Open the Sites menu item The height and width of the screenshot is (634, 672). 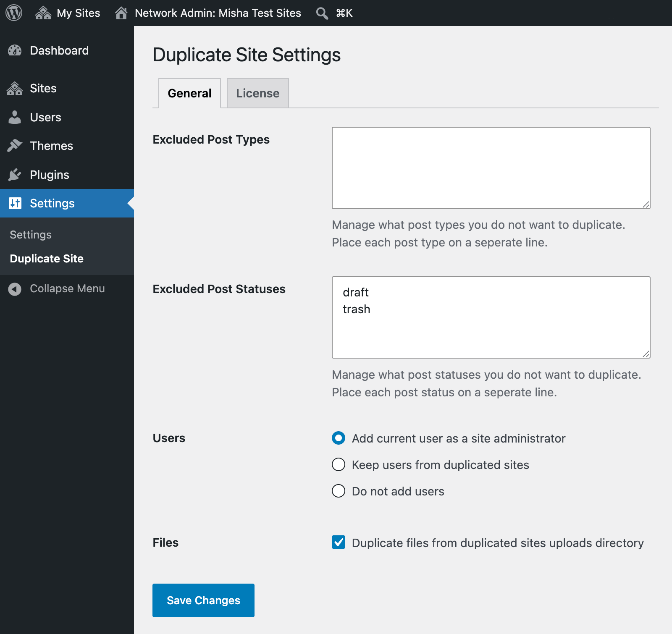[x=43, y=88]
